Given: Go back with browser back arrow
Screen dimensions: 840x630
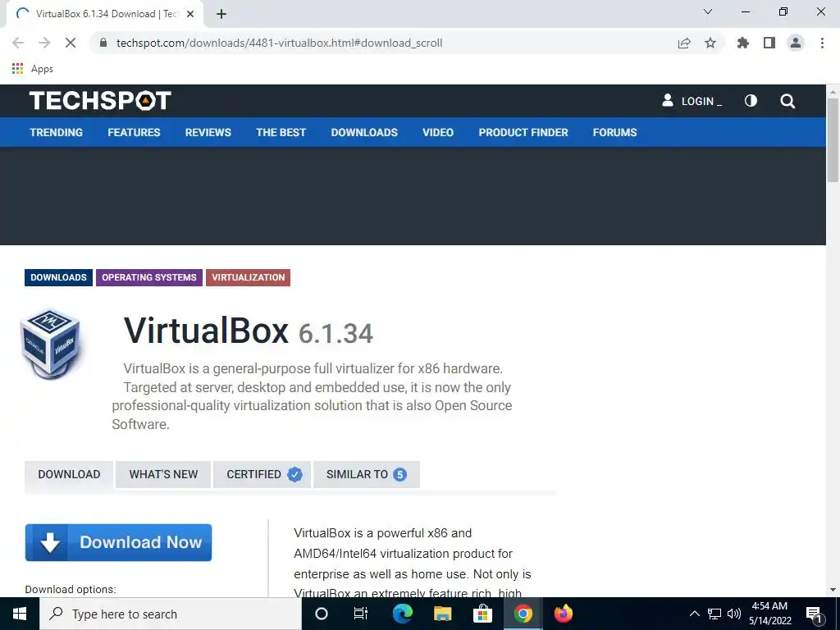Looking at the screenshot, I should point(18,43).
